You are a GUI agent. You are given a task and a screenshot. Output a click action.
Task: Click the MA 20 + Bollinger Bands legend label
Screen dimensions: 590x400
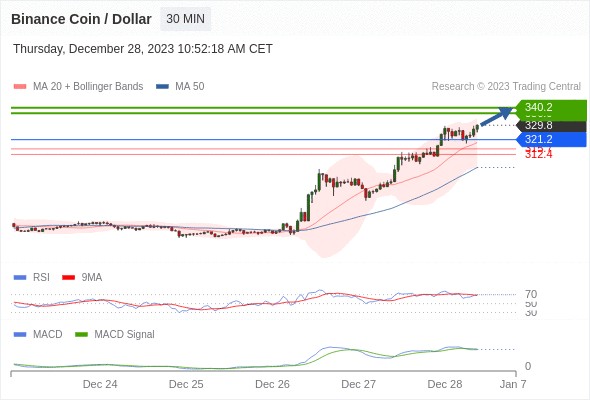pos(88,87)
